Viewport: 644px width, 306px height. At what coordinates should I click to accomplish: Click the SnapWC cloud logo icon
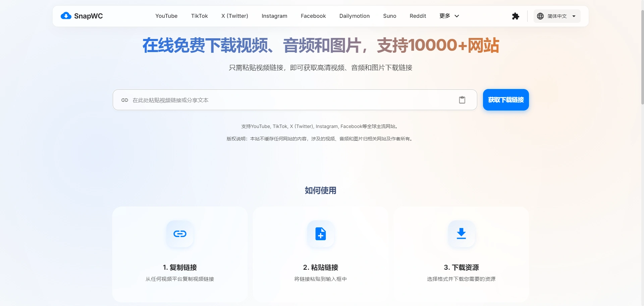tap(66, 16)
